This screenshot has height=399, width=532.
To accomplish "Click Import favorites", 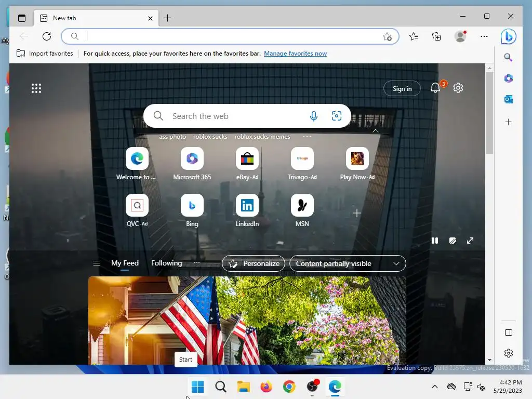I will point(45,54).
